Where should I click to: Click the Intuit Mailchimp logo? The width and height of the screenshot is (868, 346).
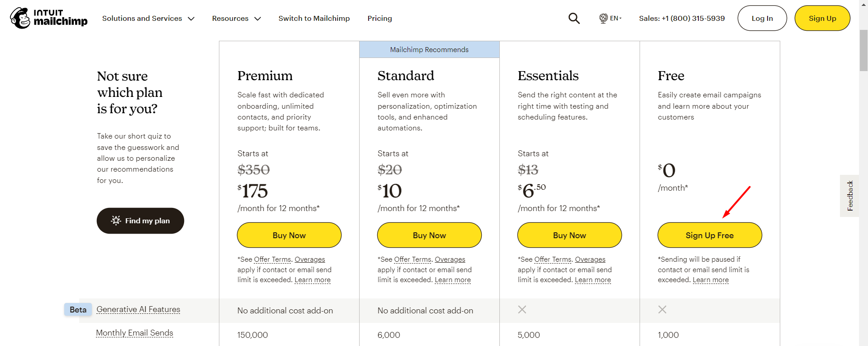(x=49, y=18)
